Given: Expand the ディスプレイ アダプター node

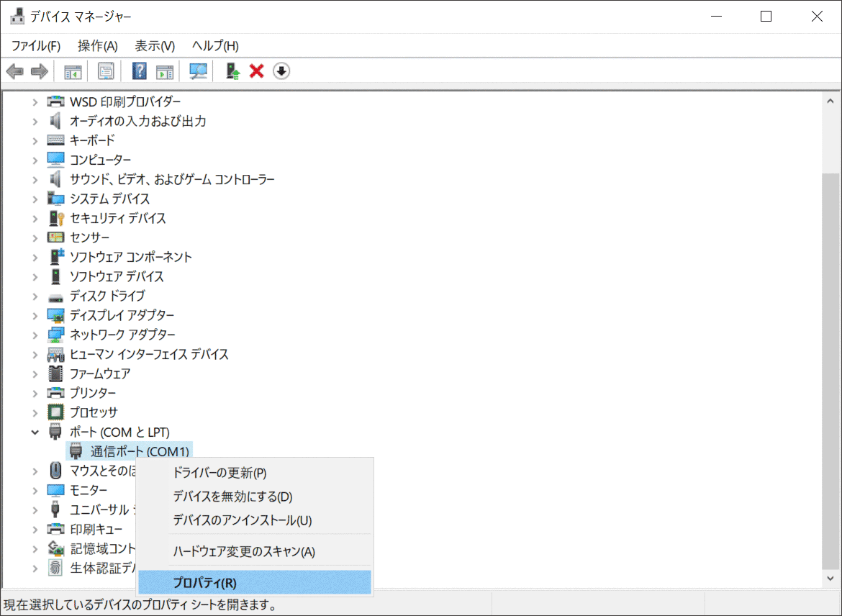Looking at the screenshot, I should tap(35, 315).
